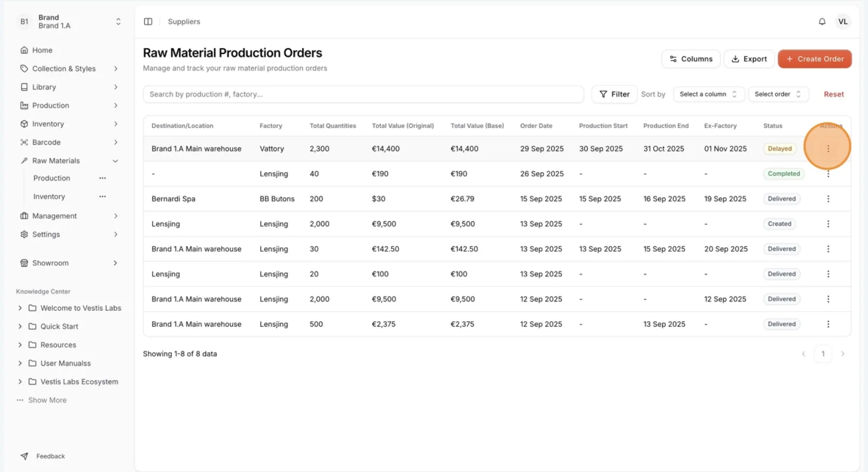Open actions menu for €2,375 order
This screenshot has height=472, width=868.
pyautogui.click(x=828, y=324)
